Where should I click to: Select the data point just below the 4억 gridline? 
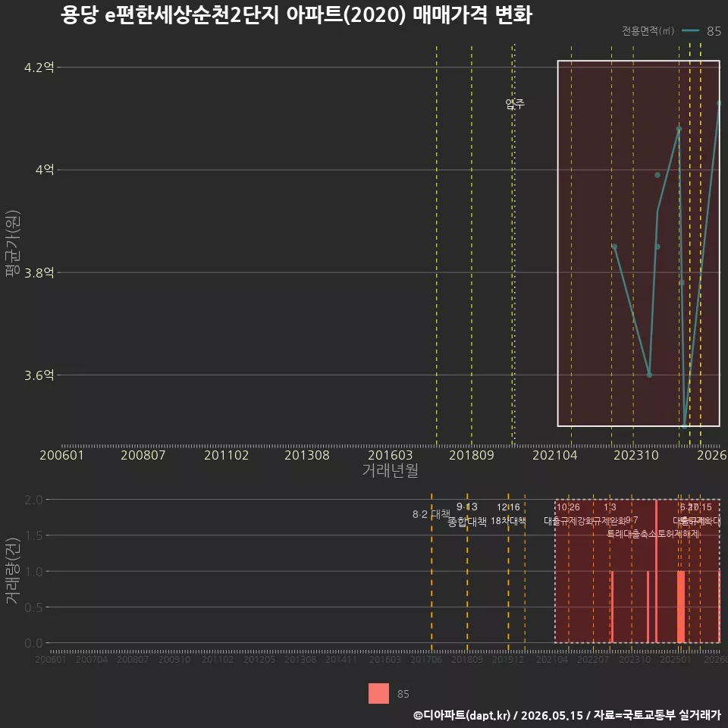click(657, 175)
